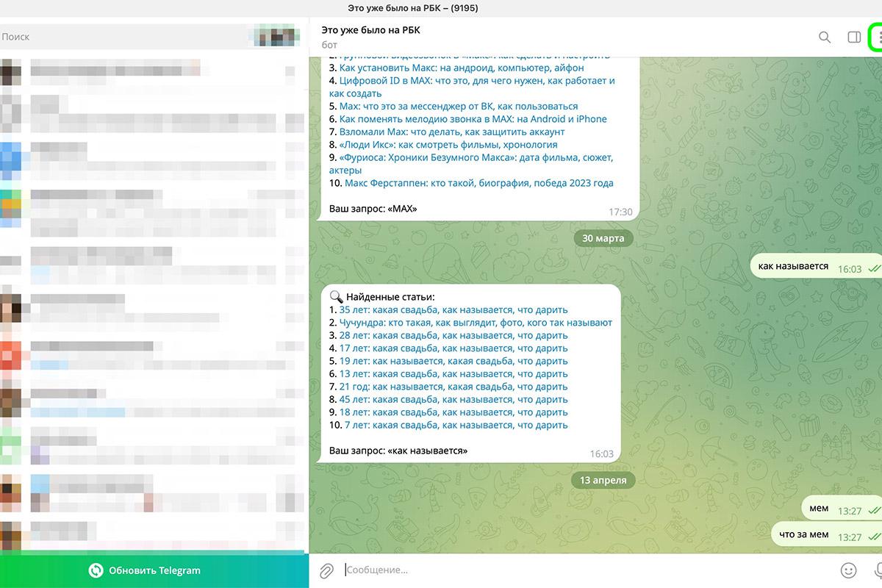Click the paperclip attach icon

coord(326,570)
